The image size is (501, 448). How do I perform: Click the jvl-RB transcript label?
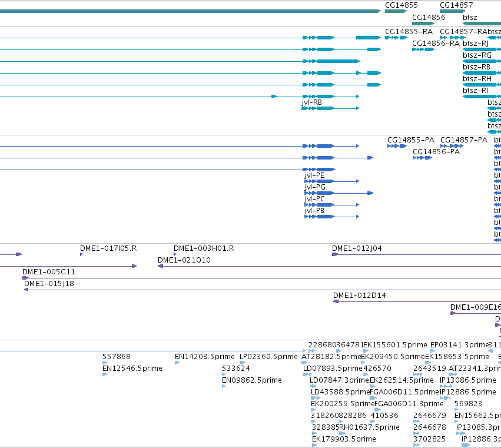pos(311,102)
